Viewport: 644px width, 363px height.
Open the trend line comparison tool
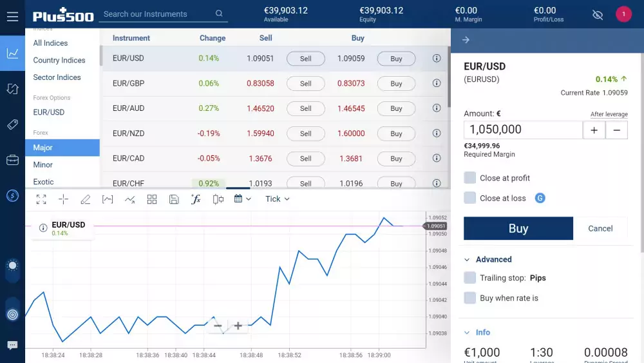coord(130,199)
